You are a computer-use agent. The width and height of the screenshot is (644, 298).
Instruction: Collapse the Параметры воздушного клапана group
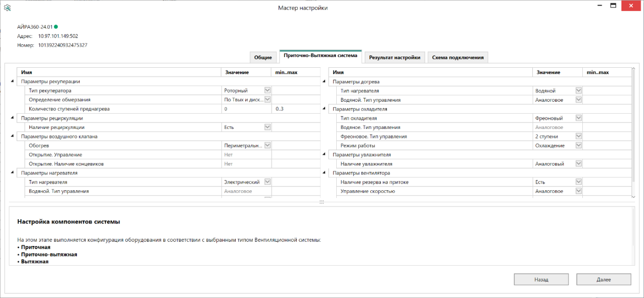[x=12, y=136]
